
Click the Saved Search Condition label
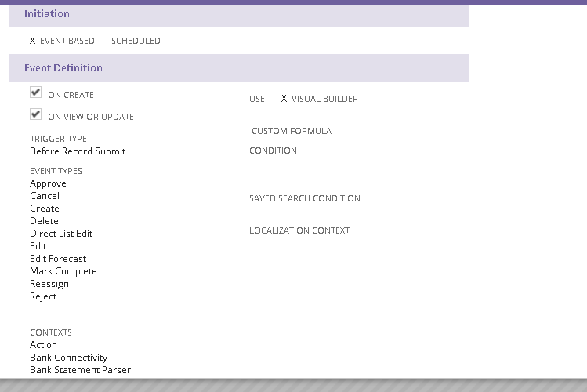[x=305, y=198]
